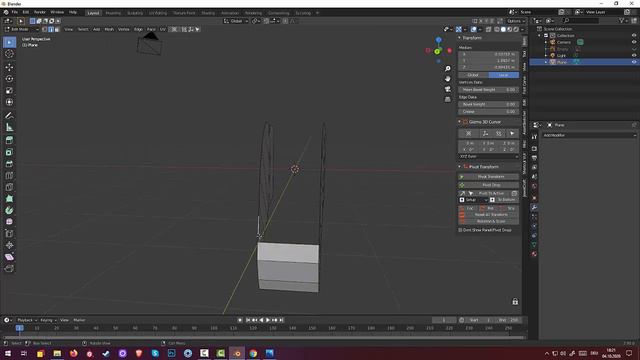640x360 pixels.
Task: Select the Transform tool in the left toolbar
Action: tap(9, 102)
